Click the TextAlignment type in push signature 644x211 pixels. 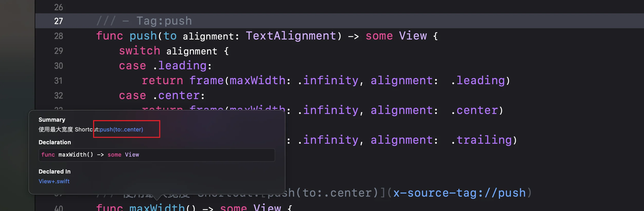coord(291,36)
